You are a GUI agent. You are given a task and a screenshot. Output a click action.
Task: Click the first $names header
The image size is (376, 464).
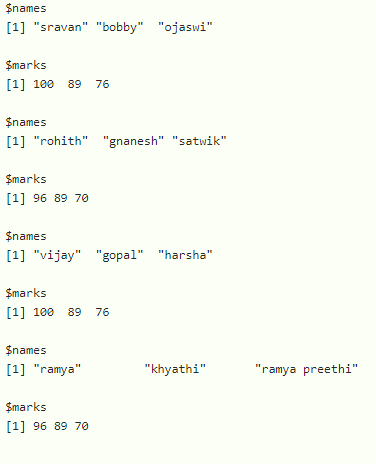click(x=26, y=8)
